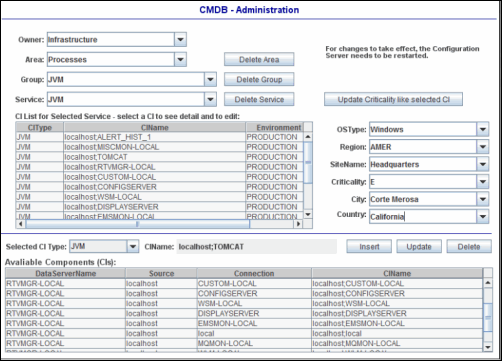Click the Update button
502x361 pixels.
[x=419, y=247]
